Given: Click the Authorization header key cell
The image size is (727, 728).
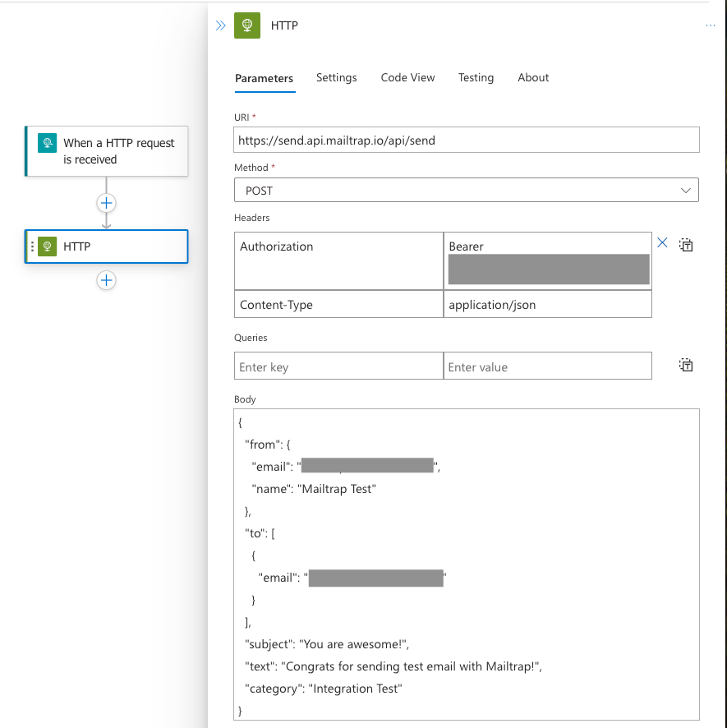Looking at the screenshot, I should (338, 261).
